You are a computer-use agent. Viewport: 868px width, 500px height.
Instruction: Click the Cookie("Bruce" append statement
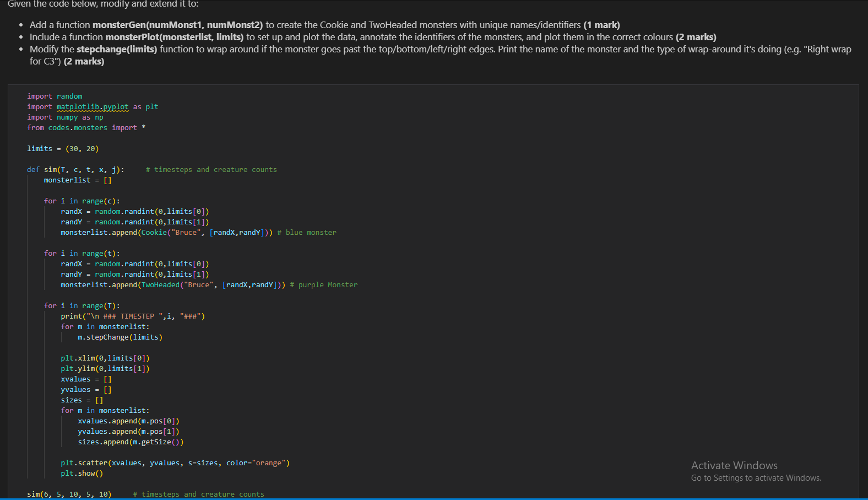(167, 233)
